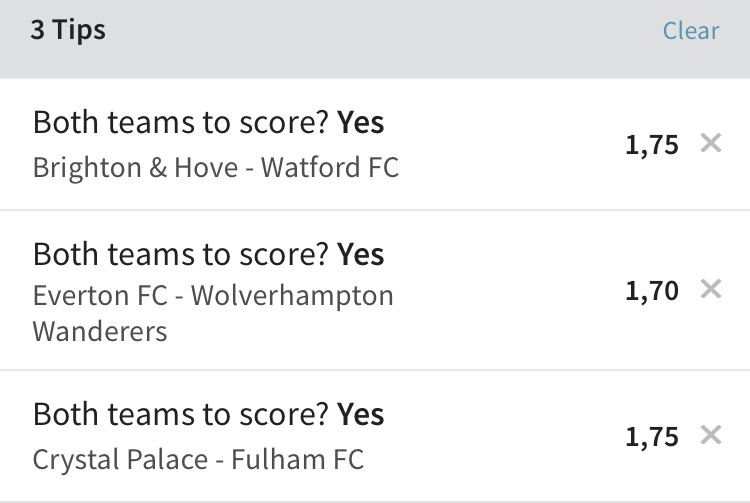Remove the Everton - Wolverhampton tip
This screenshot has height=503, width=750.
(711, 290)
